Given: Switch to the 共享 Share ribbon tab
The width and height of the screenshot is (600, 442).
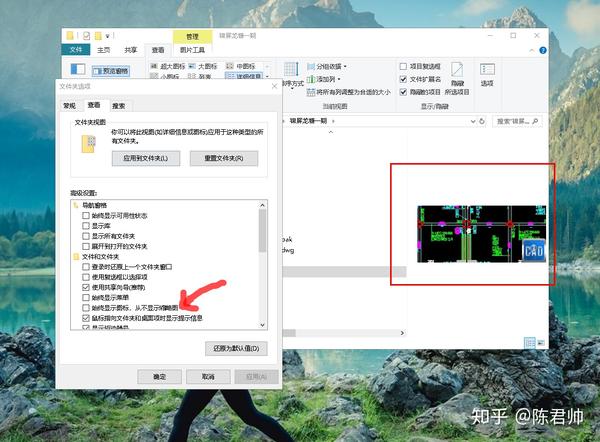Looking at the screenshot, I should click(x=130, y=50).
